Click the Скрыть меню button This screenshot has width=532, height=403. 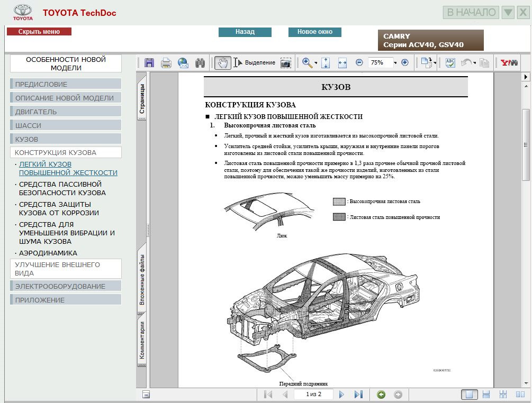39,32
